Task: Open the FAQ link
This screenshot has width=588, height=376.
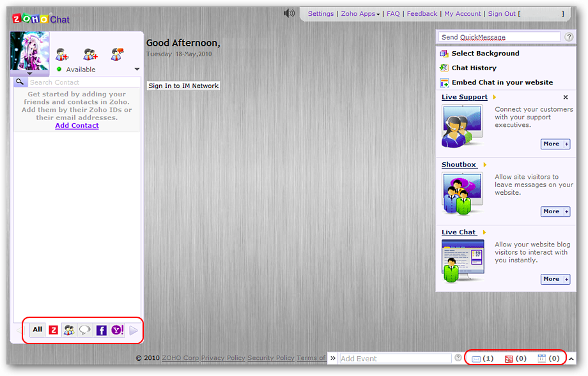Action: click(x=393, y=14)
